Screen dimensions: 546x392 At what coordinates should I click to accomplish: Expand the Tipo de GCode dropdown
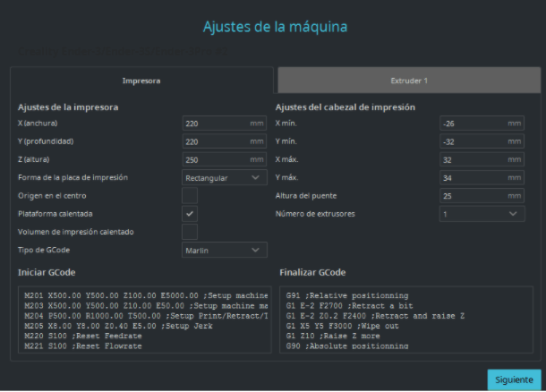pos(225,251)
